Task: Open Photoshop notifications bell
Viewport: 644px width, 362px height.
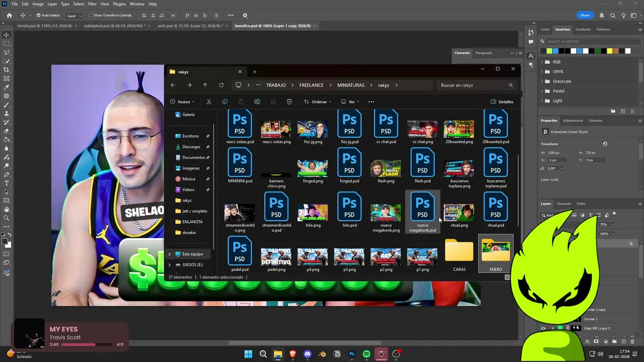Action: pos(602,16)
